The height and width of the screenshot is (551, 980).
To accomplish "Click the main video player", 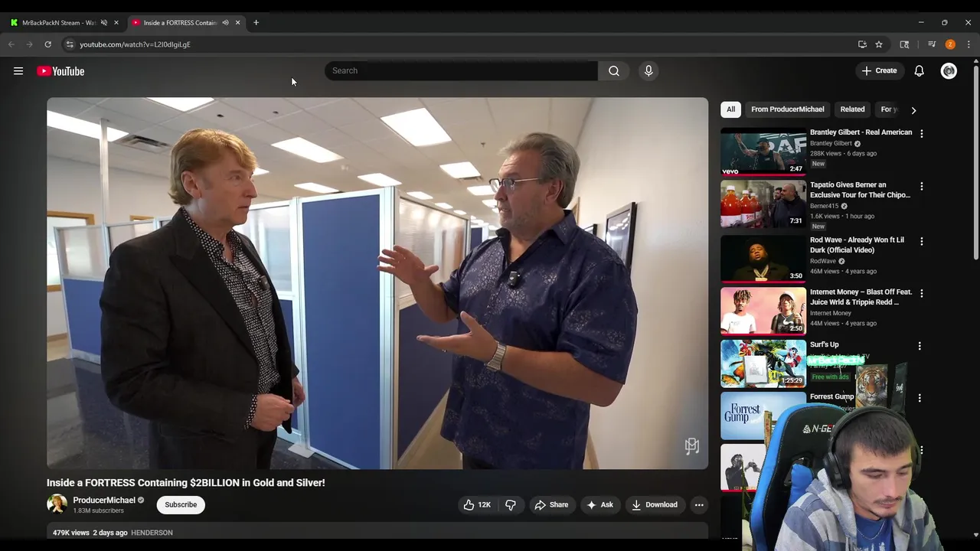I will pos(377,283).
